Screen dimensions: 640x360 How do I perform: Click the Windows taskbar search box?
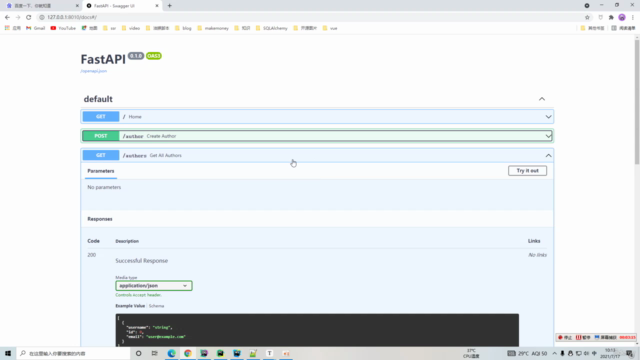pyautogui.click(x=73, y=353)
